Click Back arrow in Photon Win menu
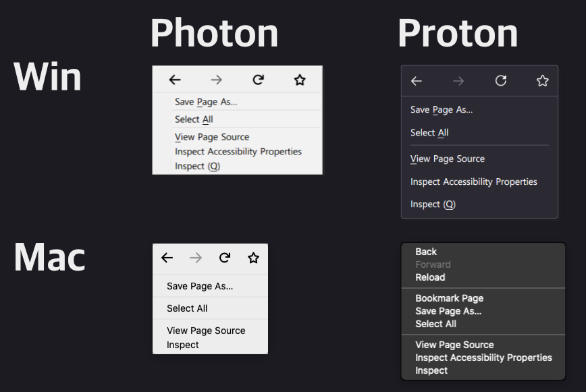This screenshot has height=392, width=586. coord(175,80)
